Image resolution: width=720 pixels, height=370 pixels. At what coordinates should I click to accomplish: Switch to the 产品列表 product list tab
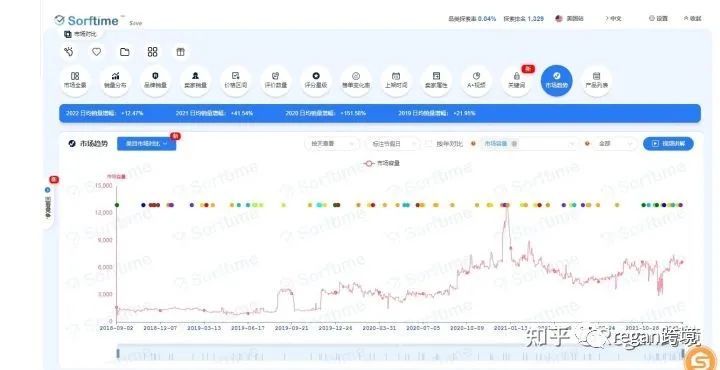pos(596,81)
